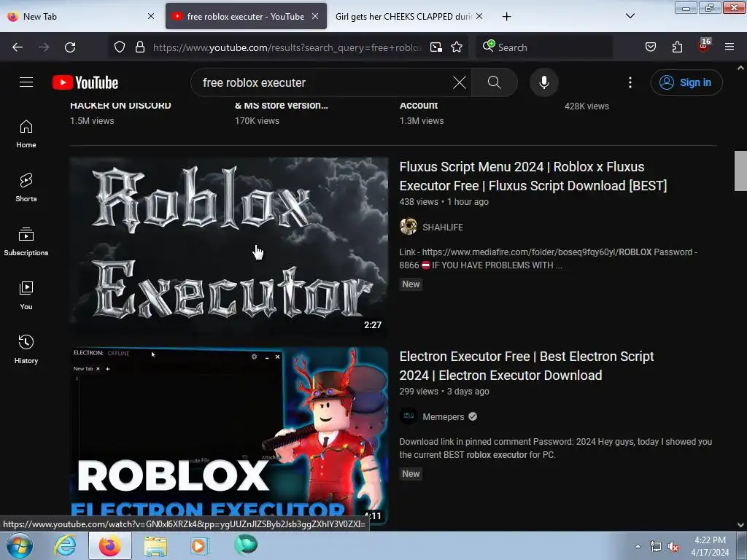Open History in the sidebar
747x560 pixels.
[x=26, y=349]
